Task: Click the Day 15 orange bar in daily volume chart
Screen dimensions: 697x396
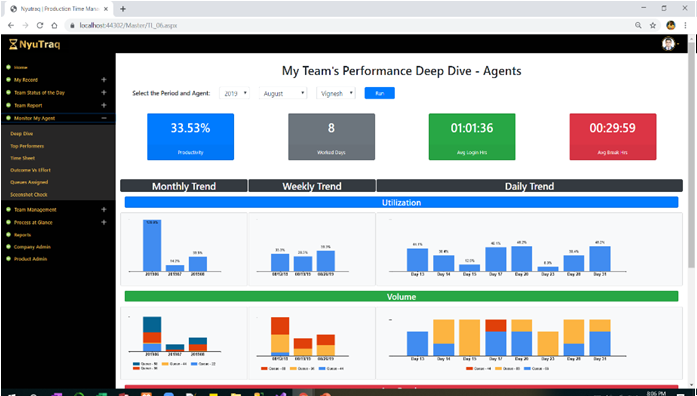Action: tap(469, 337)
